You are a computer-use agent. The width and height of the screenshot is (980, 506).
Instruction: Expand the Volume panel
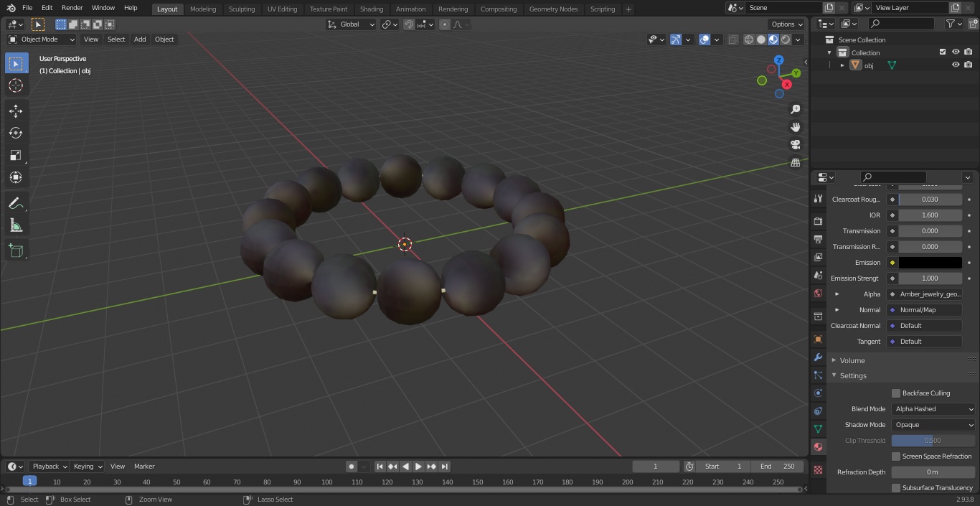click(852, 360)
